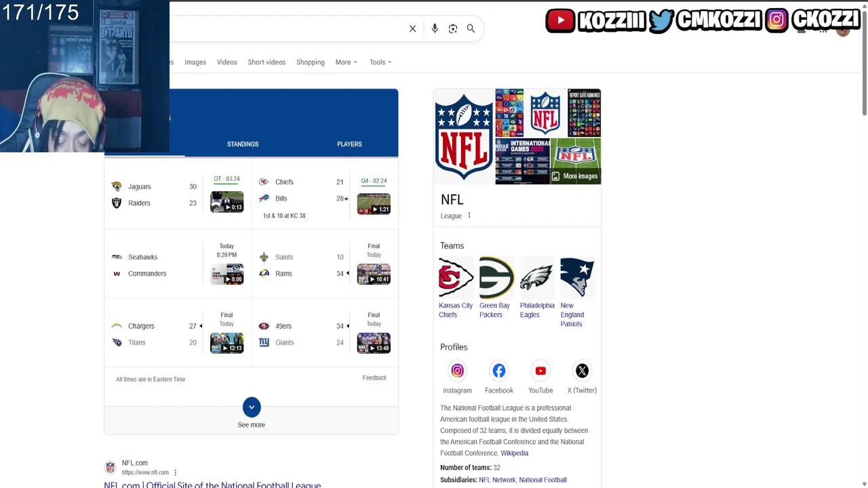Screen dimensions: 868x488
Task: Open the Instagram profile icon
Action: 457,371
